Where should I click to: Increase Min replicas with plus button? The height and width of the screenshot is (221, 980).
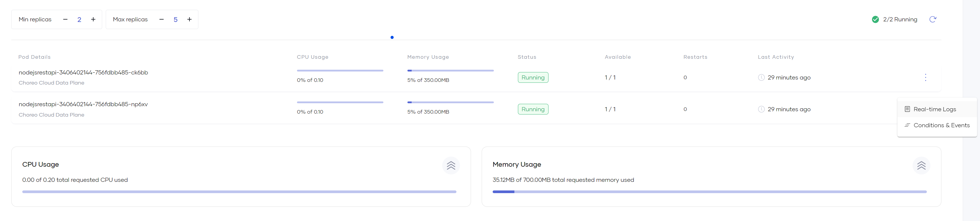point(93,19)
